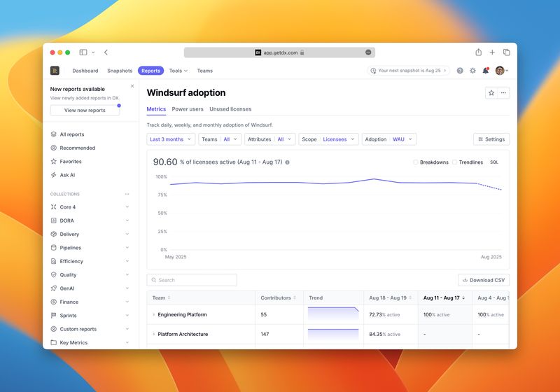Image resolution: width=560 pixels, height=392 pixels.
Task: Expand the Engineering Platform team row
Action: (x=153, y=315)
